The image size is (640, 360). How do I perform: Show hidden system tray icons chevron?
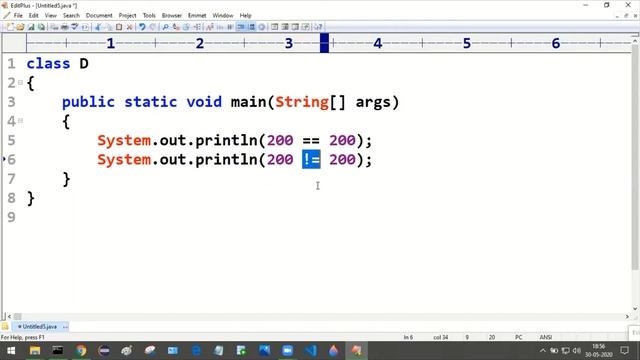542,351
